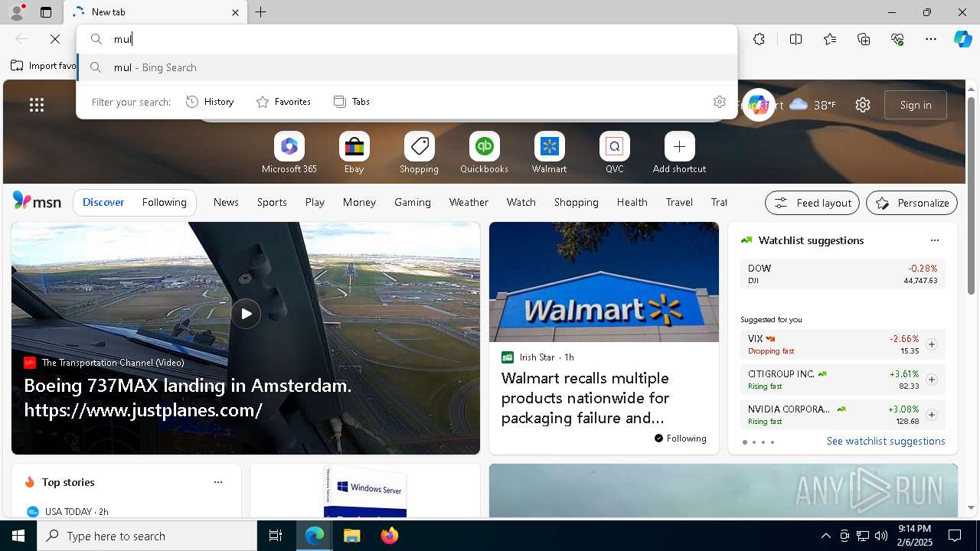Viewport: 980px width, 551px height.
Task: Open the Watch category
Action: tap(521, 202)
